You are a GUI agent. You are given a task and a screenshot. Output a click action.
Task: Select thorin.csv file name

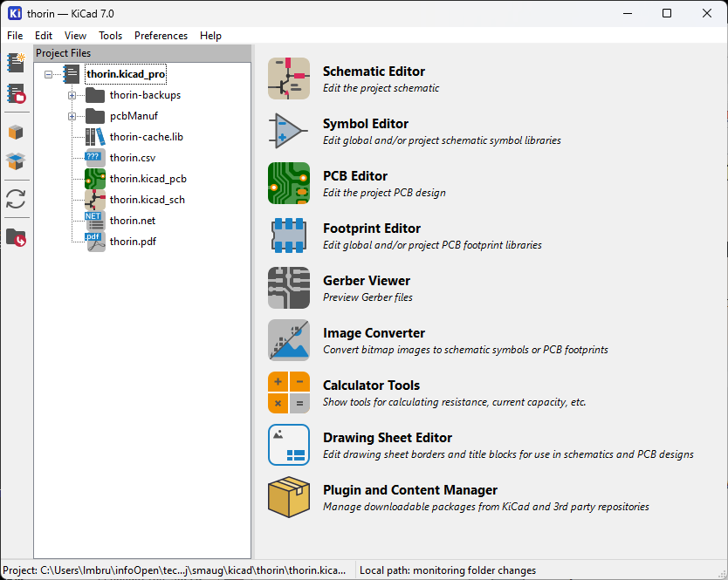(133, 158)
